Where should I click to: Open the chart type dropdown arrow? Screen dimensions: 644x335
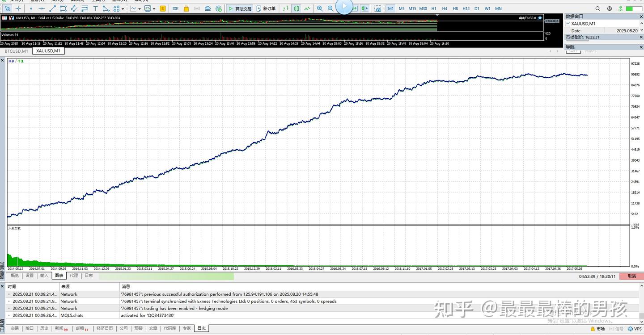pos(140,8)
